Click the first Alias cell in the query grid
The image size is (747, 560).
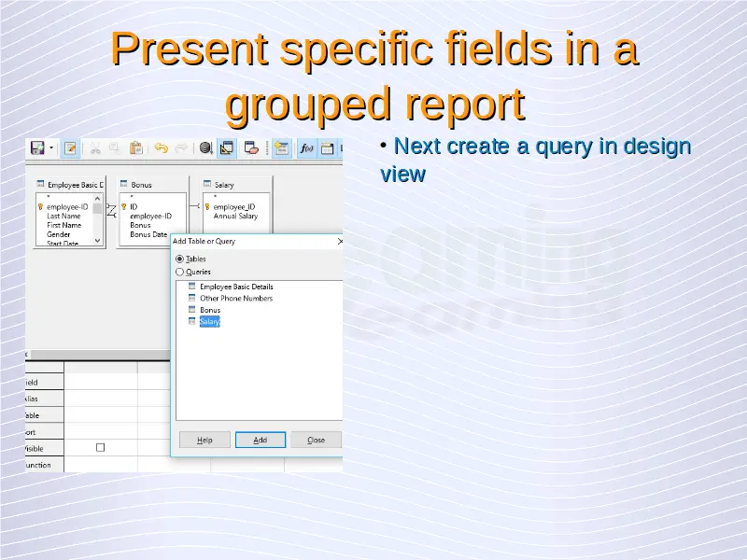point(101,399)
